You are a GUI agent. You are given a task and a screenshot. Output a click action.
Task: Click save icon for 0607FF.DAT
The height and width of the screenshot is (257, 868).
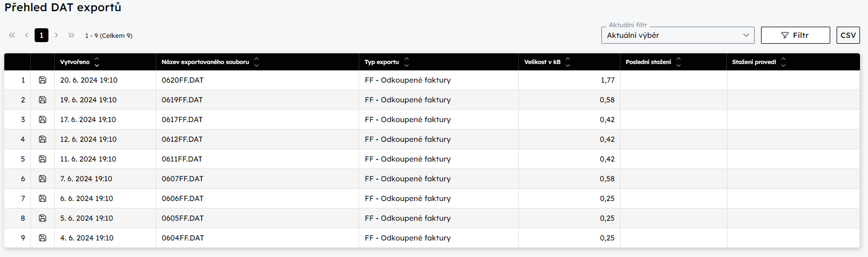43,179
